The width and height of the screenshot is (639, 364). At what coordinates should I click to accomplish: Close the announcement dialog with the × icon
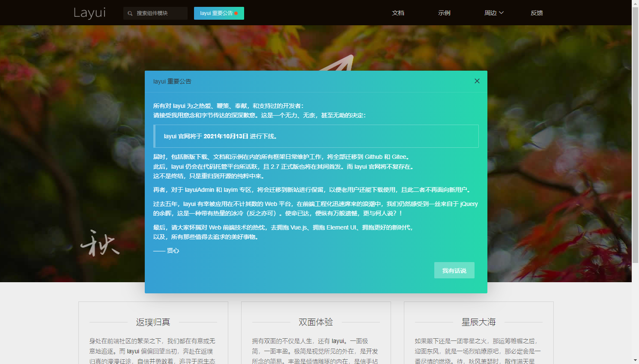coord(477,81)
